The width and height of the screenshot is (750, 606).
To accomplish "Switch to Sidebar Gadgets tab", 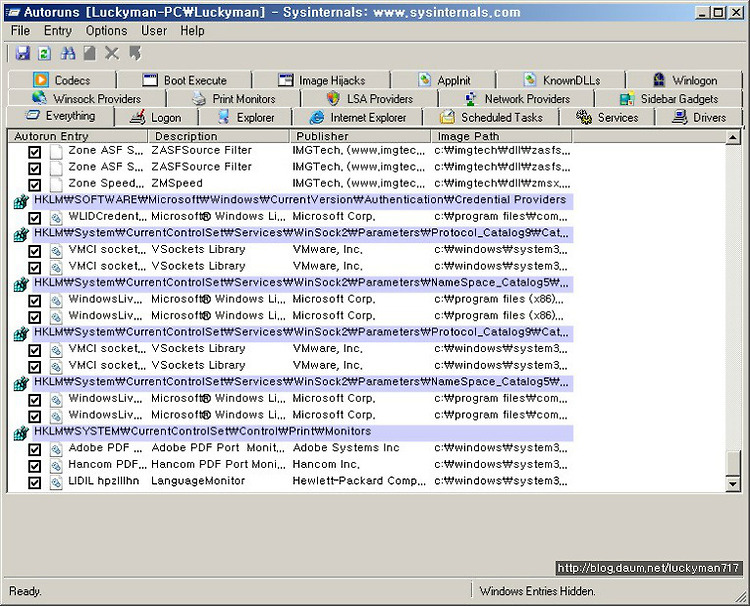I will (x=669, y=99).
